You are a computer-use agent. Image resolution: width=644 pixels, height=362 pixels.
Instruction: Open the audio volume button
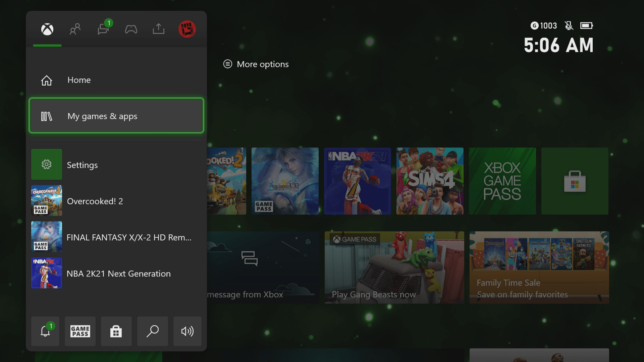coord(187,331)
